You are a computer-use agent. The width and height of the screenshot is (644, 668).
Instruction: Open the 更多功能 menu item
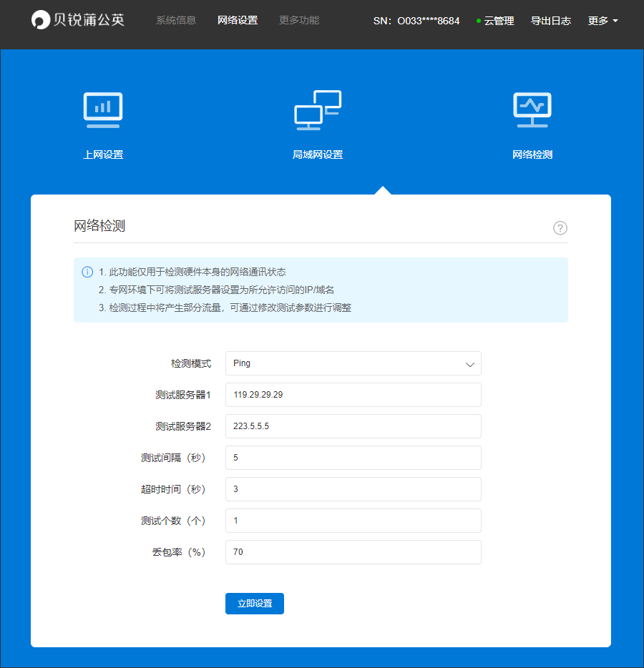tap(298, 20)
